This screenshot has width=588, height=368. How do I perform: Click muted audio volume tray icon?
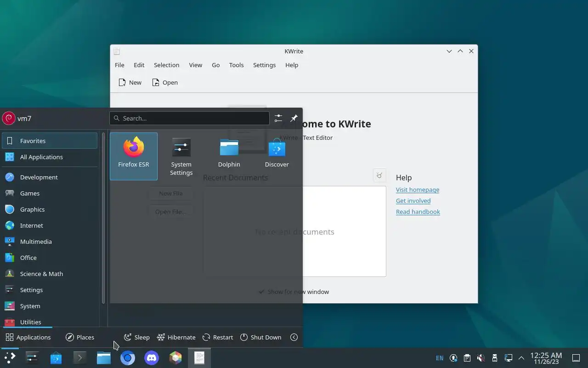pos(481,358)
